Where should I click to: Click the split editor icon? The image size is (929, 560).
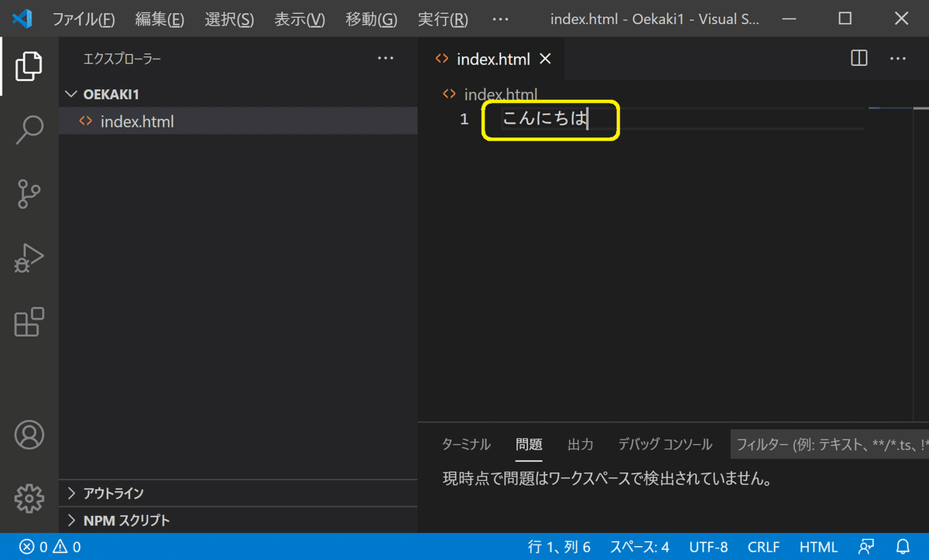[859, 58]
